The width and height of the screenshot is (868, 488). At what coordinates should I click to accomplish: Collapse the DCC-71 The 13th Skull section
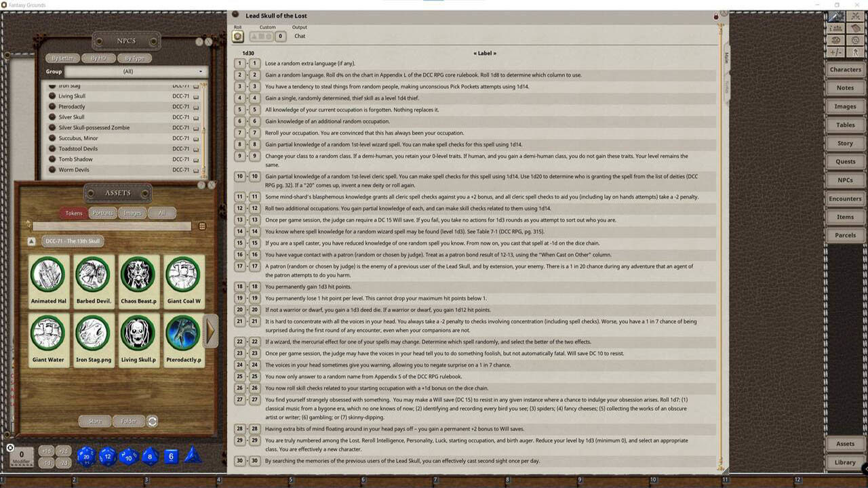tap(31, 241)
